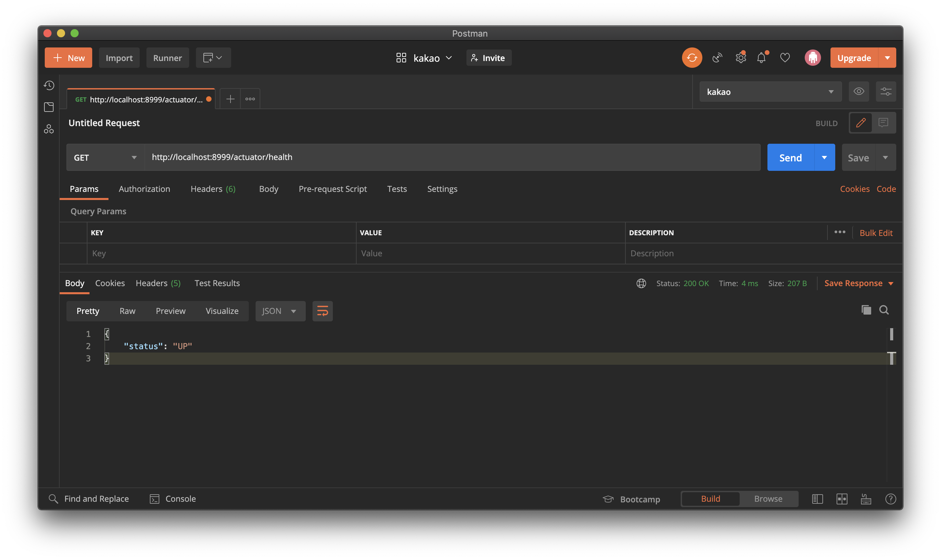This screenshot has width=941, height=560.
Task: Select Preview response view
Action: click(171, 311)
